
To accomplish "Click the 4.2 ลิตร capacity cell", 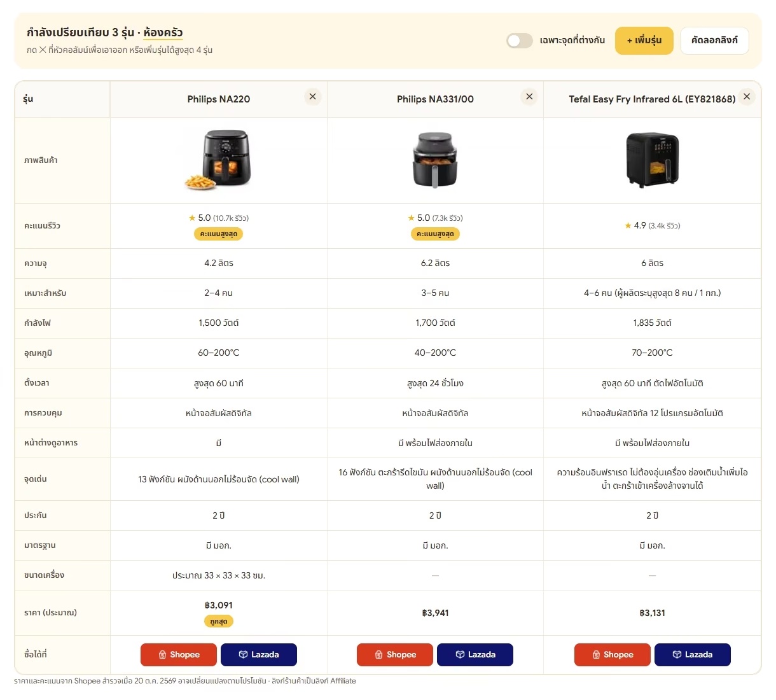I will (219, 263).
